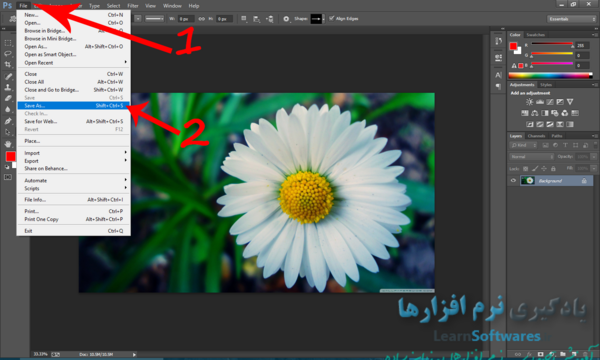
Task: Select the Crop tool
Action: point(8,64)
